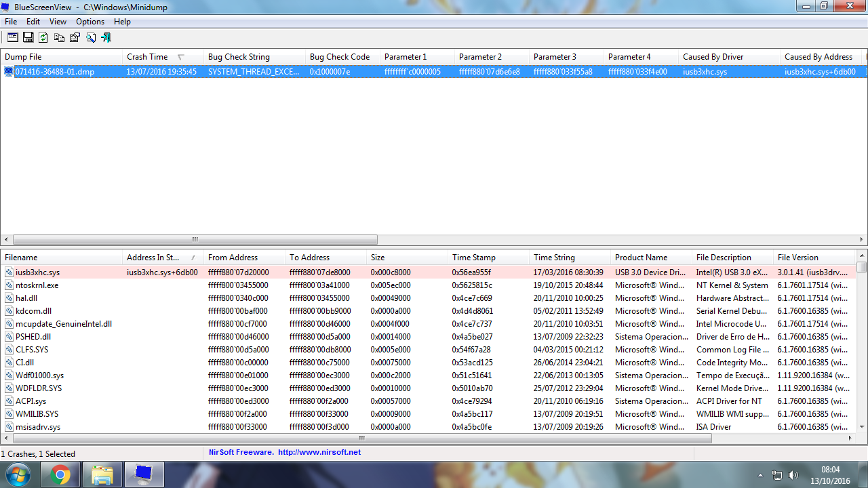Viewport: 868px width, 488px height.
Task: Sort by Caused By Driver column header
Action: (x=730, y=57)
